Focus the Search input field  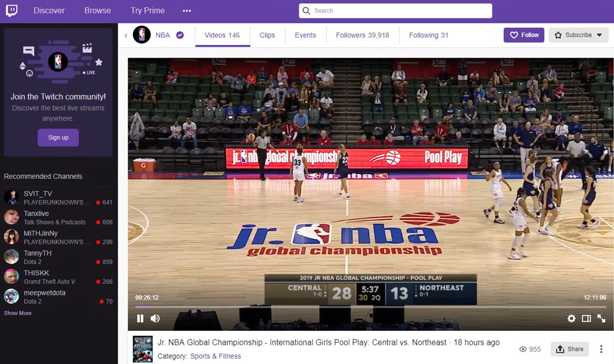pos(396,11)
